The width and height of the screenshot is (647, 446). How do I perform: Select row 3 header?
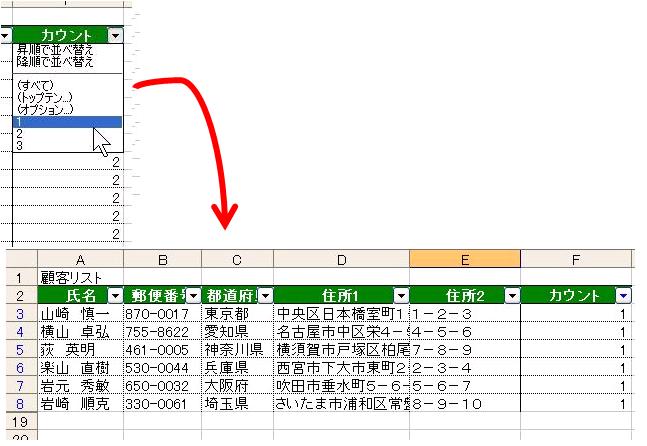(x=19, y=313)
